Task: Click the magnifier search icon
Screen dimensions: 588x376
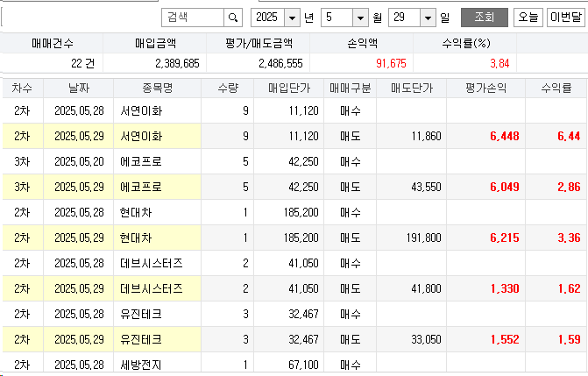Action: [233, 17]
